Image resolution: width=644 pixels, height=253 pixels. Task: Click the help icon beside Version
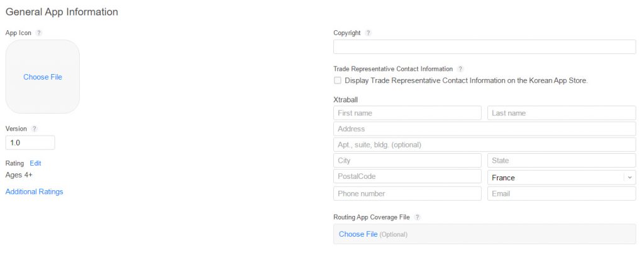35,129
